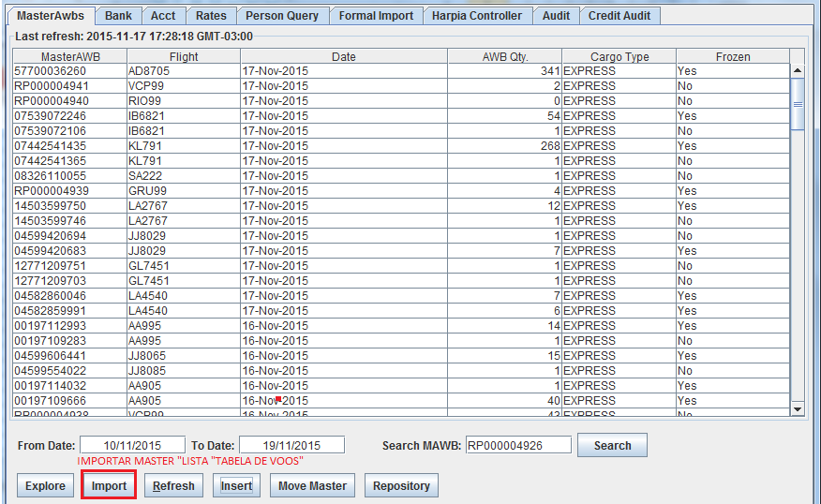Select the Audit tab
The height and width of the screenshot is (504, 821).
pos(556,16)
